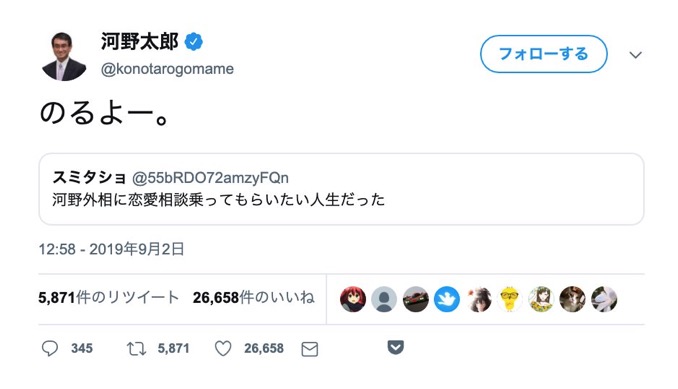View the 5,871件のリツイート list
678x389 pixels.
(x=109, y=298)
